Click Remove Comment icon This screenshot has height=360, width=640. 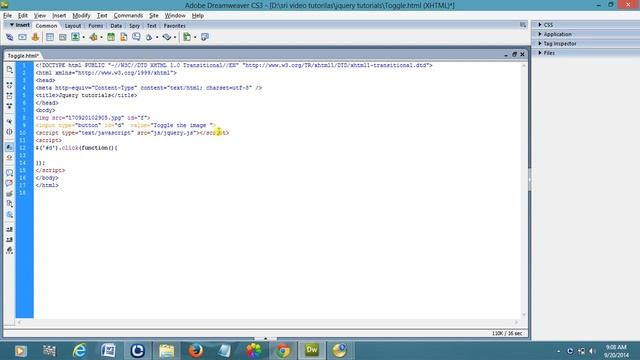(x=9, y=183)
